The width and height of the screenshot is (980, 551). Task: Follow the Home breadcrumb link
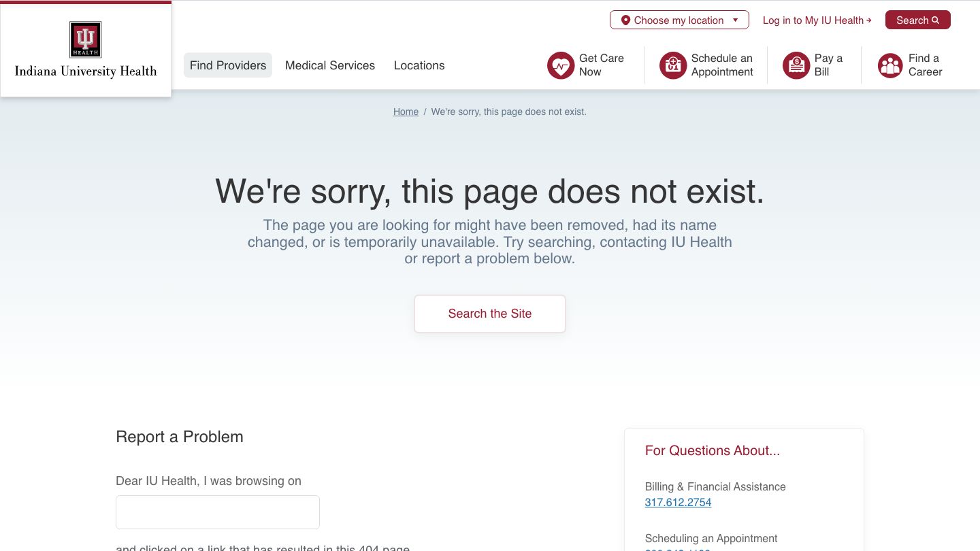point(406,112)
